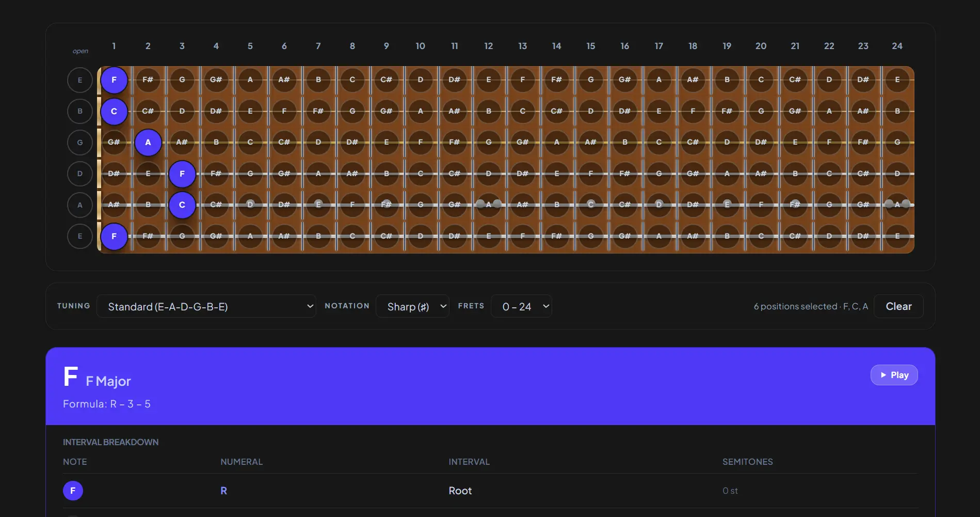Click fret number 7 label
The width and height of the screenshot is (980, 517).
[x=318, y=46]
